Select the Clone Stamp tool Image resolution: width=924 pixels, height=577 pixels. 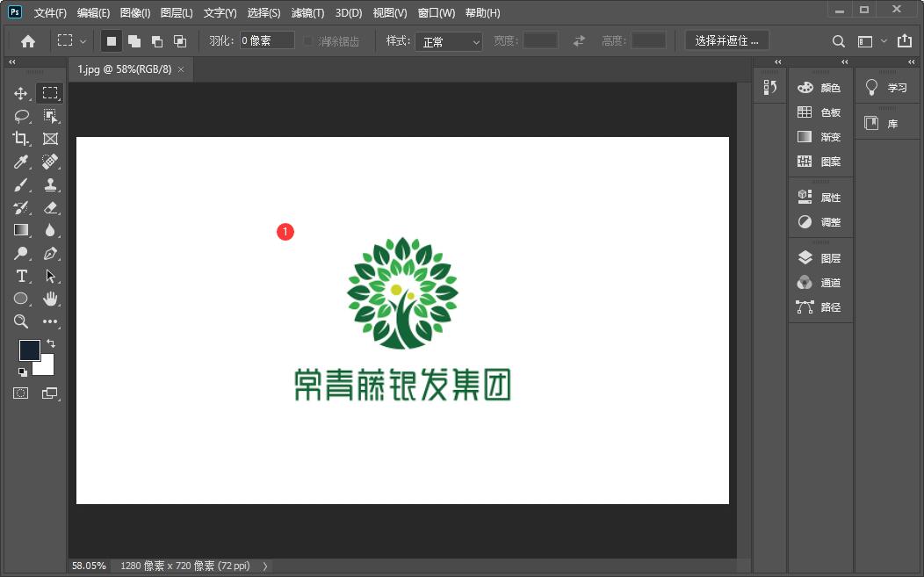point(50,184)
